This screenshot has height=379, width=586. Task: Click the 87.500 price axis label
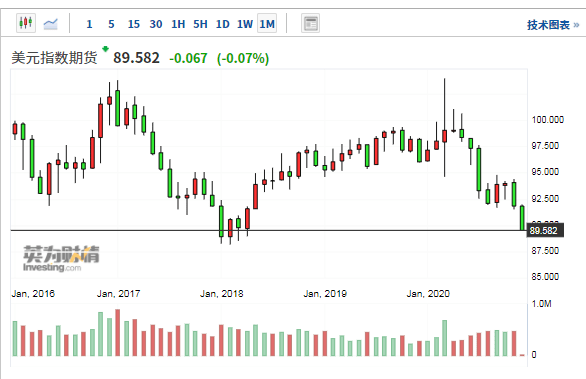[545, 251]
